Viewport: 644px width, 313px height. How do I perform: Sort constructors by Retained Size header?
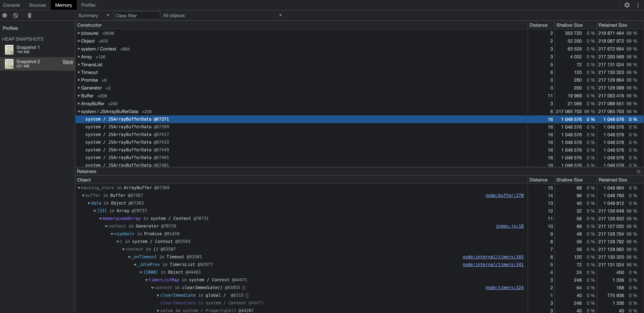click(620, 25)
